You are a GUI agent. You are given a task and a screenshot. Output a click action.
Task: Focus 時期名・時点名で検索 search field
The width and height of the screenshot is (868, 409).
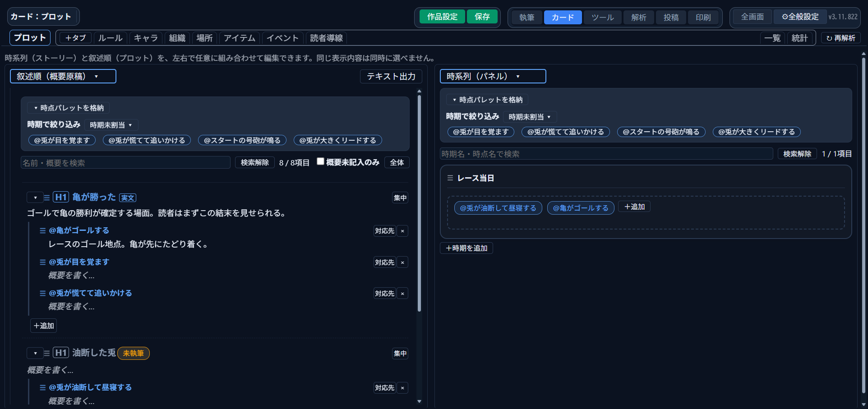(x=606, y=154)
